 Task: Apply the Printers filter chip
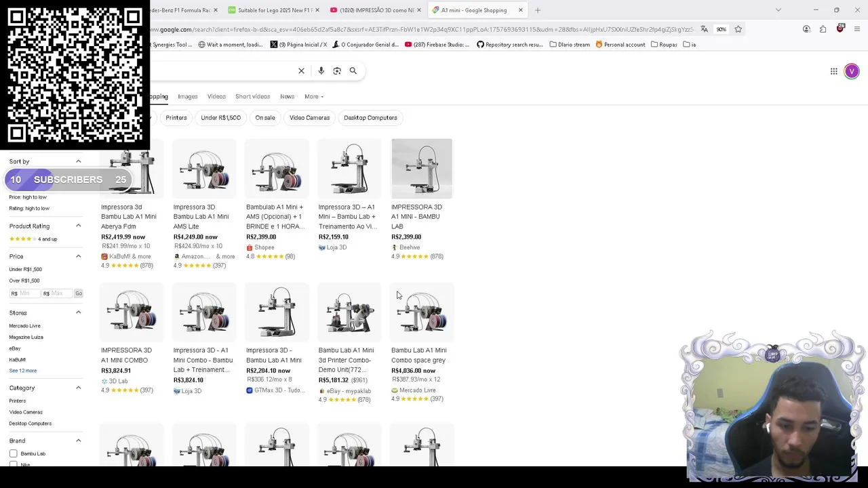tap(176, 118)
